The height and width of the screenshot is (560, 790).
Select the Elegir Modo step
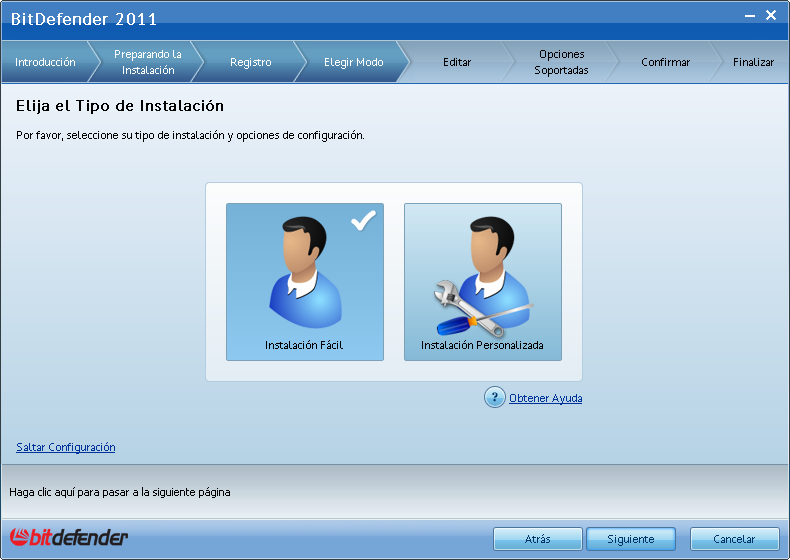pyautogui.click(x=353, y=62)
